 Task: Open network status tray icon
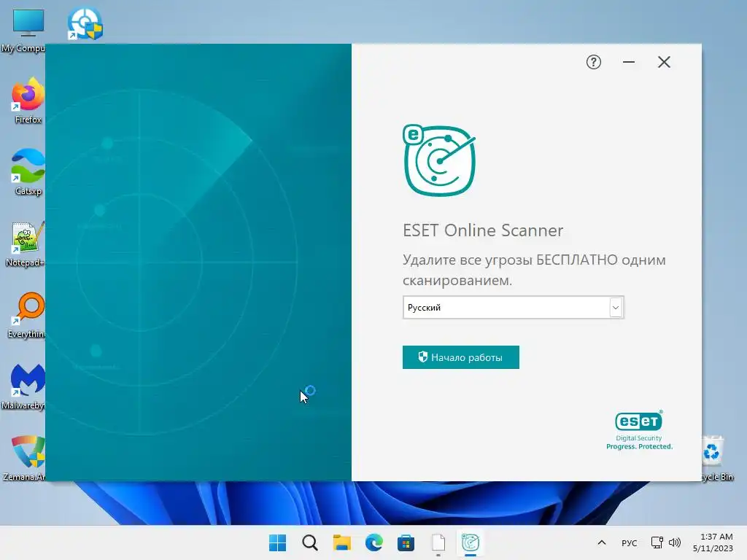[x=657, y=542]
